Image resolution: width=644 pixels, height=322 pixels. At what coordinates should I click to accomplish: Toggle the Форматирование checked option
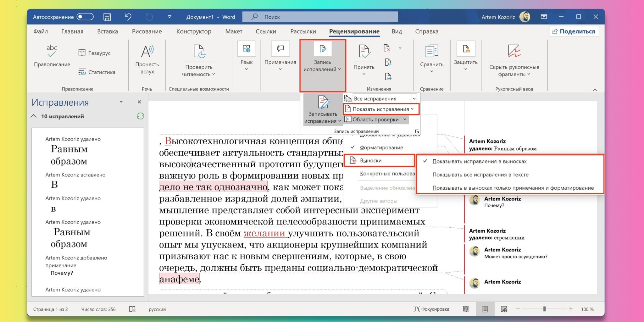(381, 147)
